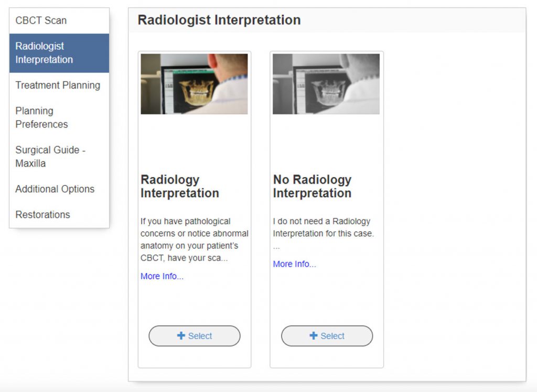Click the pathological concerns description text
This screenshot has height=392, width=537.
pyautogui.click(x=194, y=239)
